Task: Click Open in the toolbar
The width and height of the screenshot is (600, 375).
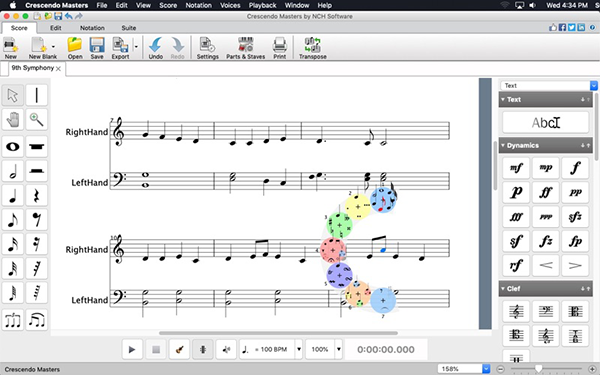Action: pos(75,48)
